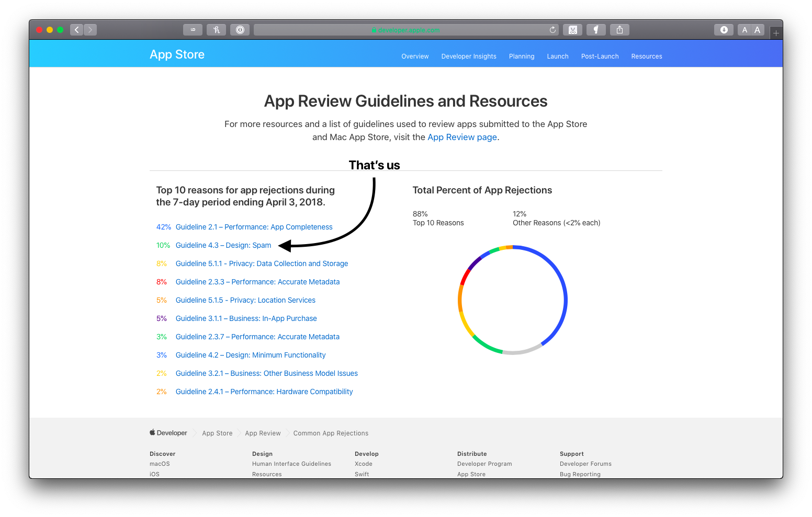The width and height of the screenshot is (812, 517).
Task: Click the App Review breadcrumb
Action: [263, 433]
